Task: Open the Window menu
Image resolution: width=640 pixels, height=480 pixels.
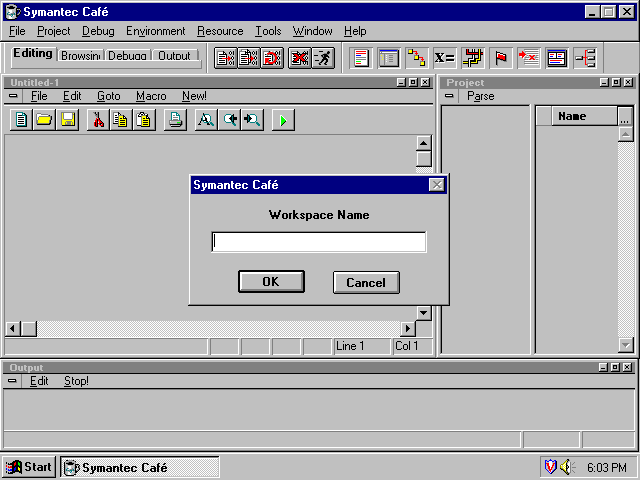Action: (312, 31)
